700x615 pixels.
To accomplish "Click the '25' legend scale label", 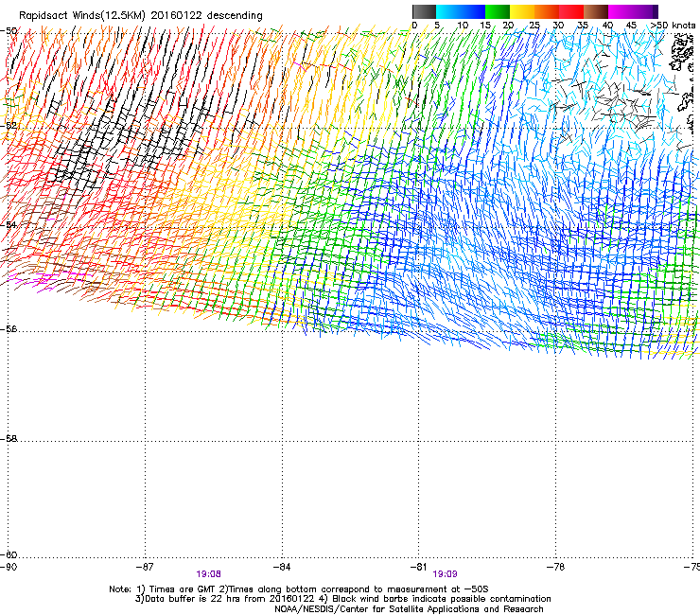I will click(x=534, y=26).
